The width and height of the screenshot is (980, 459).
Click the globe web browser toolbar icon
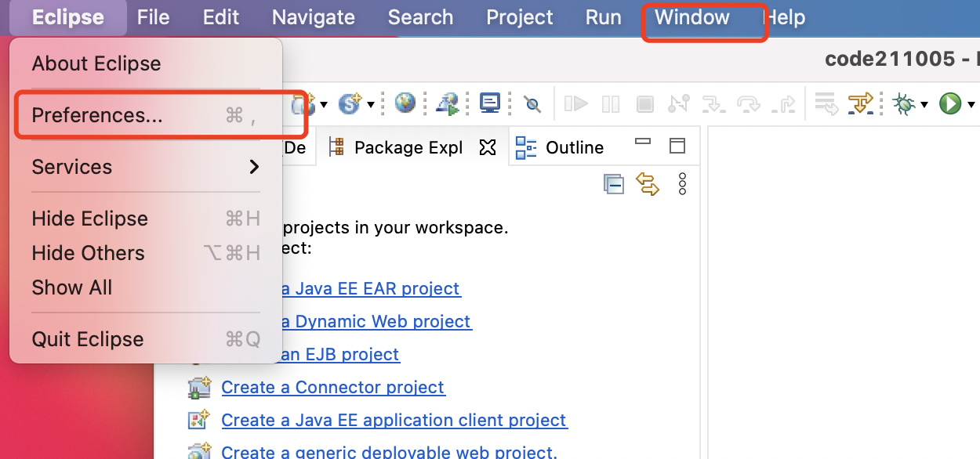(405, 103)
